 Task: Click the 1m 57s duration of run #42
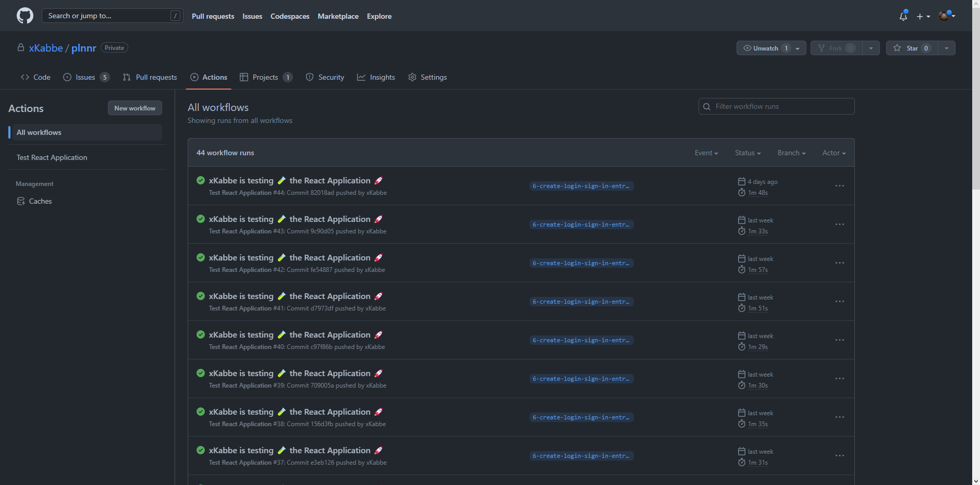pyautogui.click(x=758, y=270)
